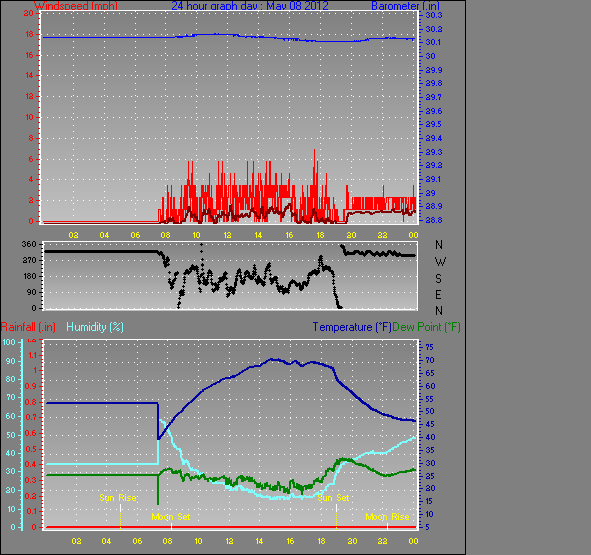Click hour 06 under the windspeed graph

click(135, 235)
